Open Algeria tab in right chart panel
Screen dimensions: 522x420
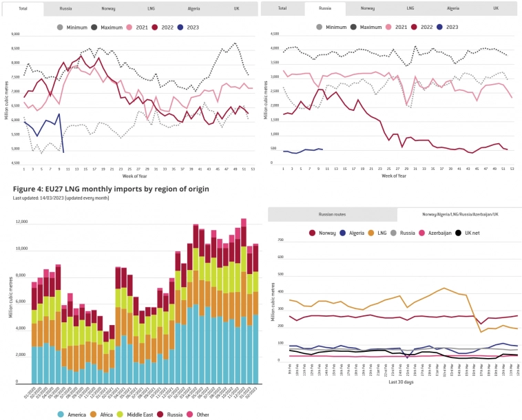click(452, 9)
